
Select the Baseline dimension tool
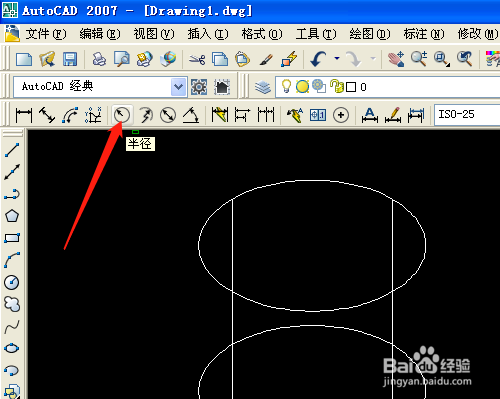click(242, 115)
